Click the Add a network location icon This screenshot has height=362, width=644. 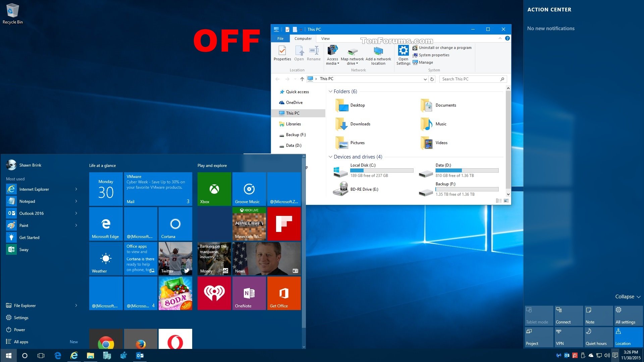(x=378, y=52)
